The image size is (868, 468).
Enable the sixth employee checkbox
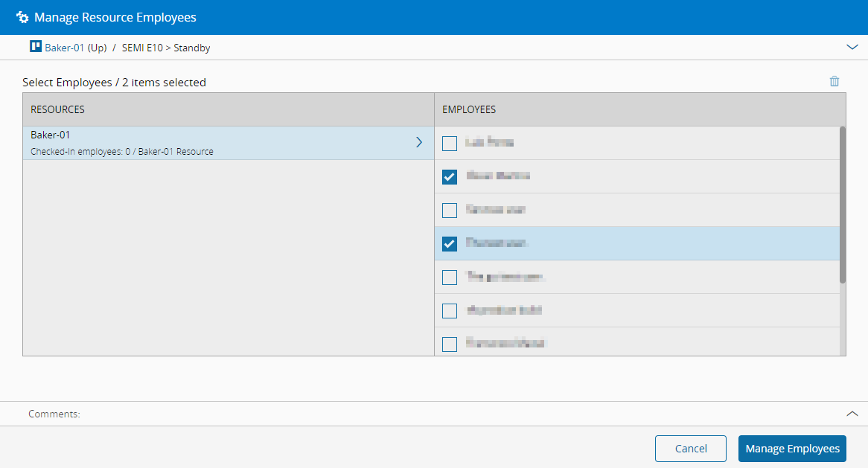pyautogui.click(x=450, y=311)
